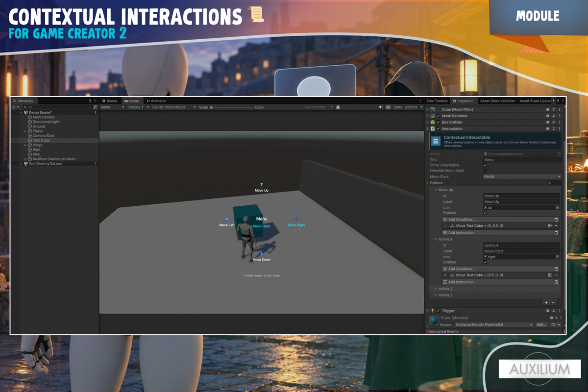Image resolution: width=588 pixels, height=392 pixels.
Task: Expand the Player object in Hierarchy
Action: pyautogui.click(x=25, y=131)
